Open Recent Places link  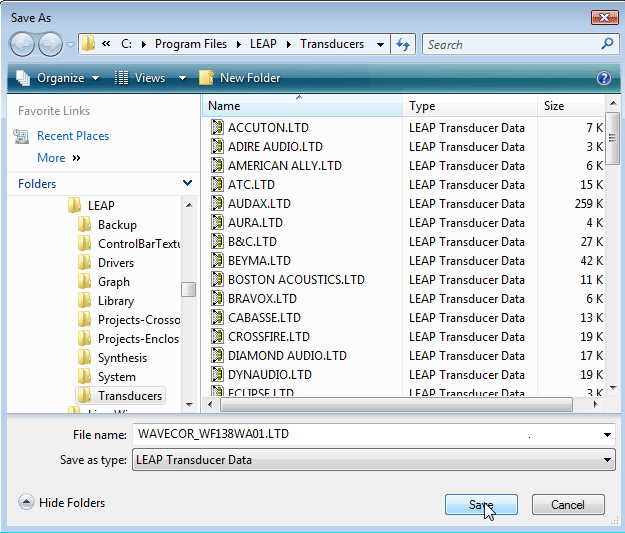pos(73,136)
